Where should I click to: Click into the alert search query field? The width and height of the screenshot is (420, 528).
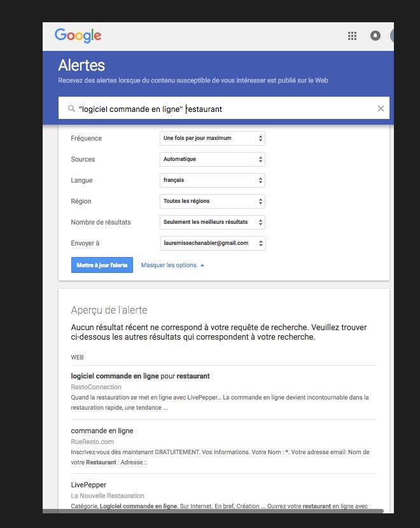223,108
